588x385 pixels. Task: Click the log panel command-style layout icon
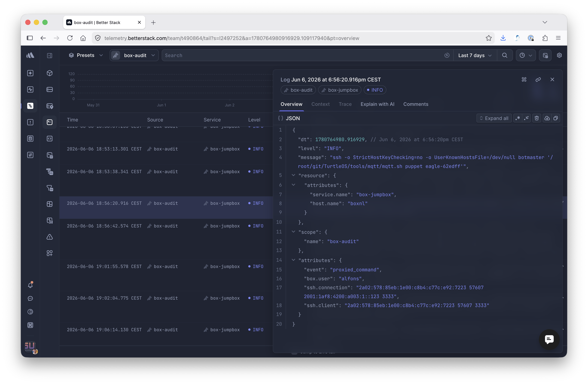pyautogui.click(x=524, y=79)
